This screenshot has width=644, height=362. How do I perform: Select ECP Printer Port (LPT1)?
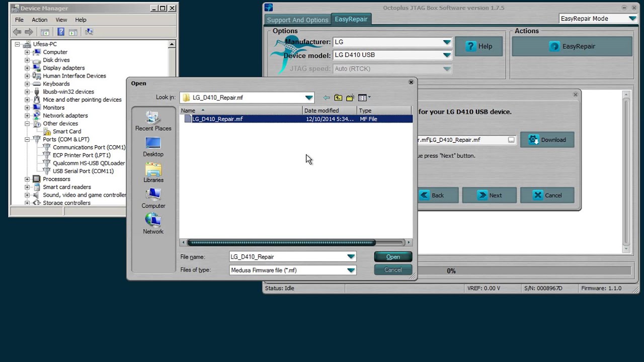pos(77,155)
